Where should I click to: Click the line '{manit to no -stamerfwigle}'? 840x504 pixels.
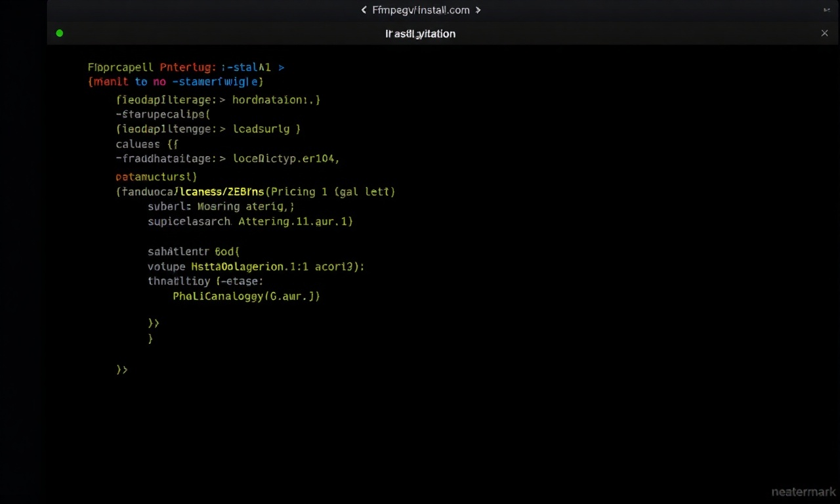[175, 82]
